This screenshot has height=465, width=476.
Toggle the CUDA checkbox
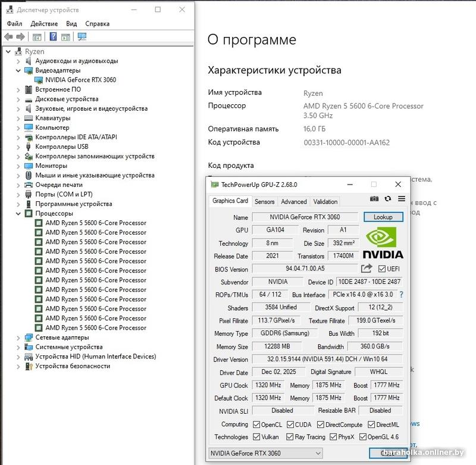pyautogui.click(x=290, y=425)
